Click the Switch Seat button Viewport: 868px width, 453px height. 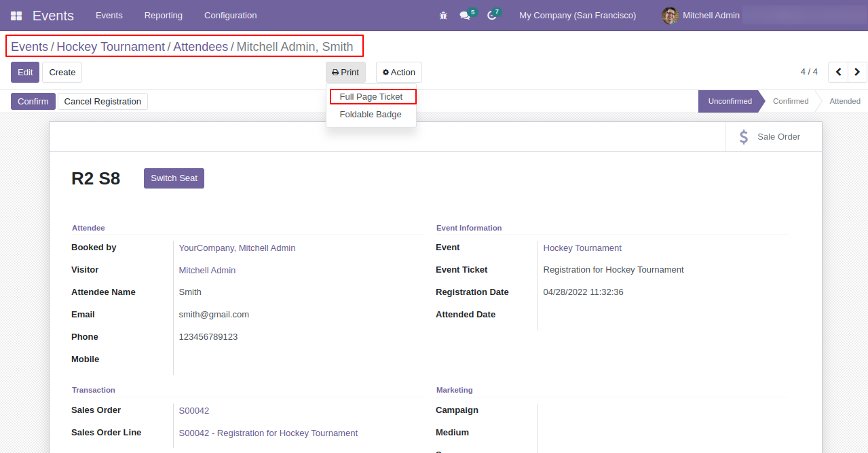point(174,178)
